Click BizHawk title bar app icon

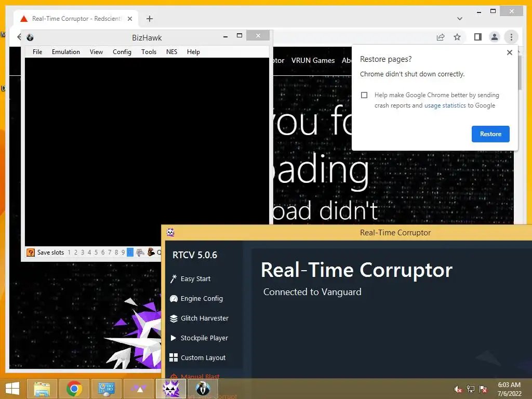(30, 37)
